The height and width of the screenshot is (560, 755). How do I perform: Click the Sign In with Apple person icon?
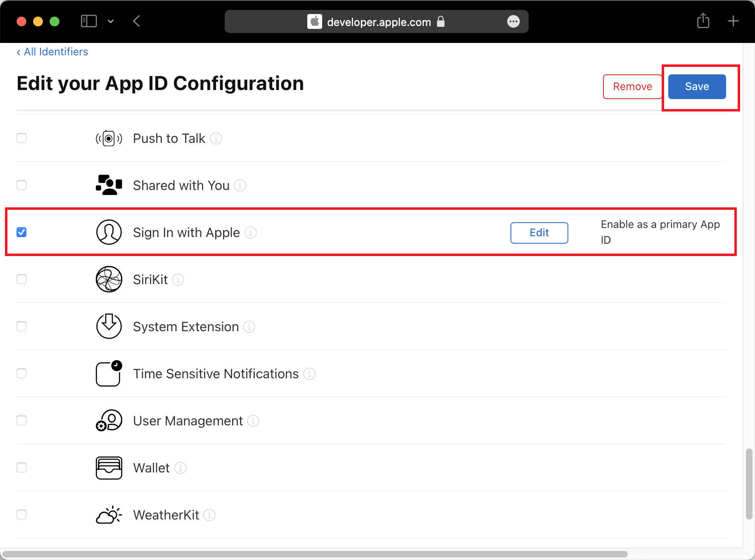coord(109,232)
